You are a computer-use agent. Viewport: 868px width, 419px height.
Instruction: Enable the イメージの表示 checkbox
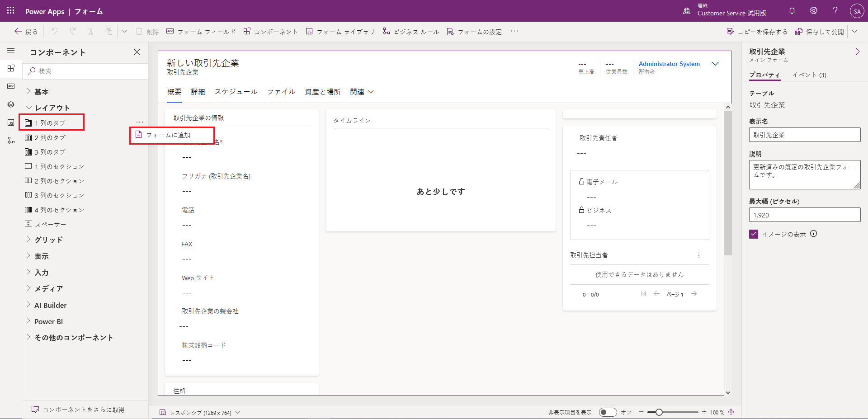tap(753, 234)
